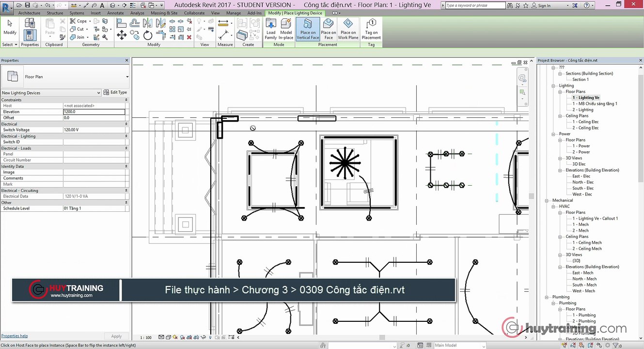Click the Infocenter keyword search box

point(475,5)
